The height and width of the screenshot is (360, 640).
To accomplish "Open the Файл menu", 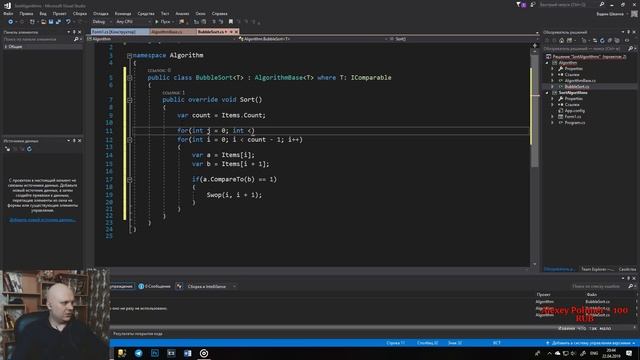I will (x=8, y=13).
